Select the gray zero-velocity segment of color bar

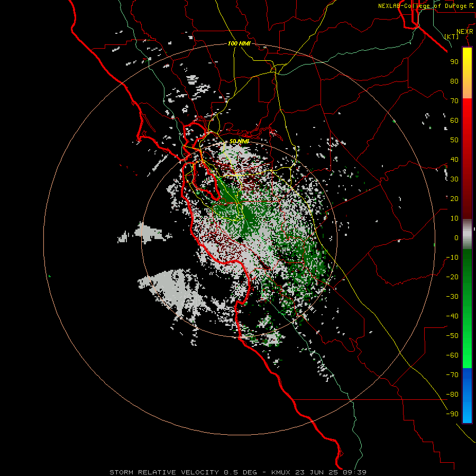pyautogui.click(x=467, y=234)
